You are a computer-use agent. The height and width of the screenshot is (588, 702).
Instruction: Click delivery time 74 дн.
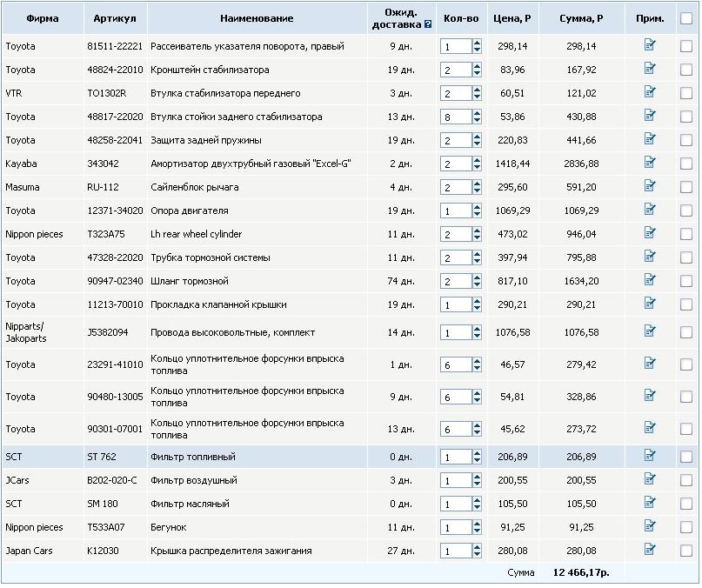401,281
